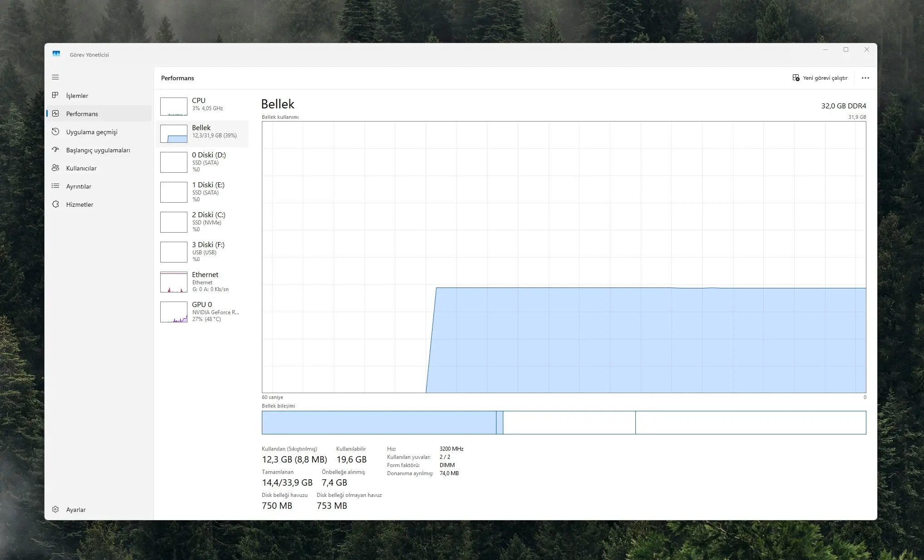Maximize the Görev Yöneticisi window

click(846, 49)
